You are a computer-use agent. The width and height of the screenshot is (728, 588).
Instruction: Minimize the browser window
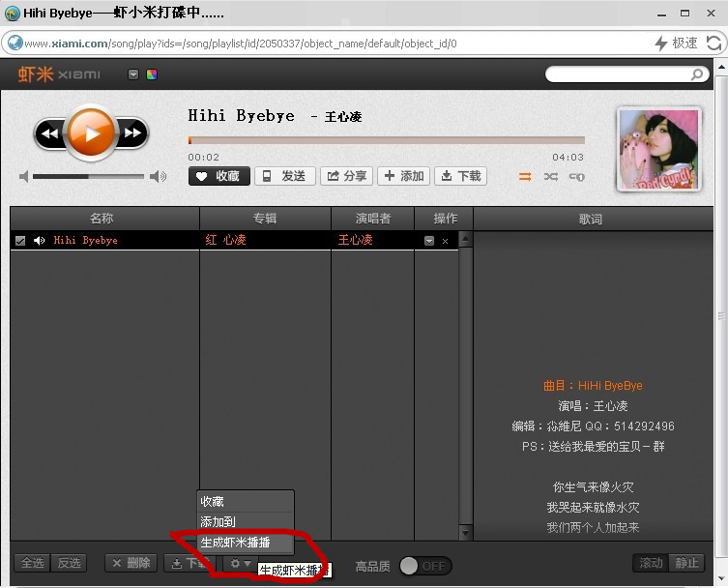click(x=661, y=14)
